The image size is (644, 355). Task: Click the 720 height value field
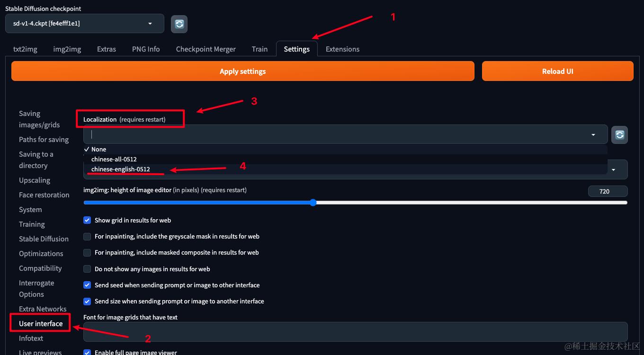608,191
